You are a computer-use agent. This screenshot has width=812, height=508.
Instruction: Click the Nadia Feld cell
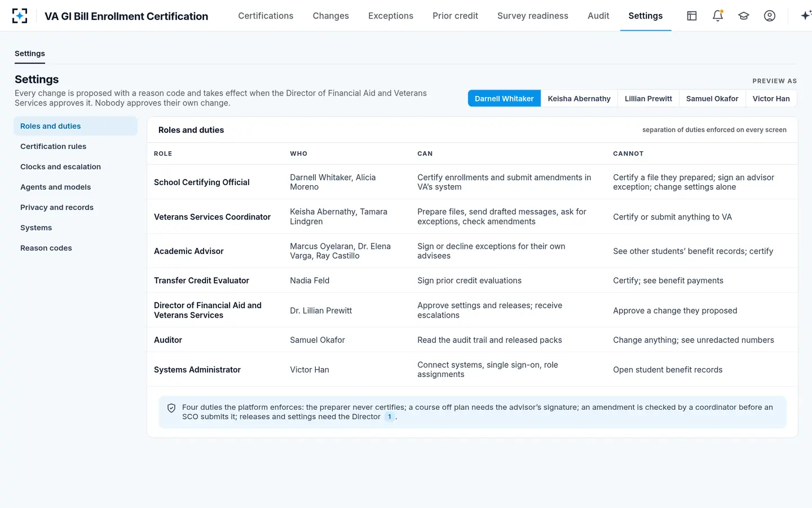pos(310,281)
